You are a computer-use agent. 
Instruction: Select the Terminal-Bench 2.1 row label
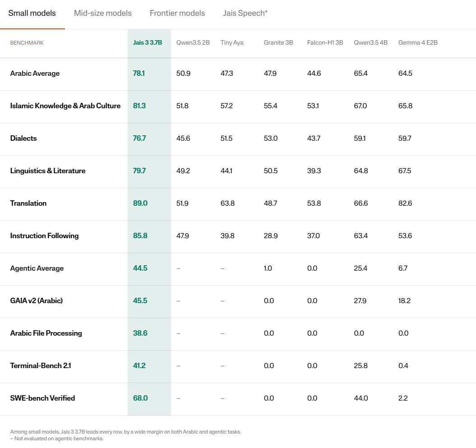pyautogui.click(x=41, y=365)
